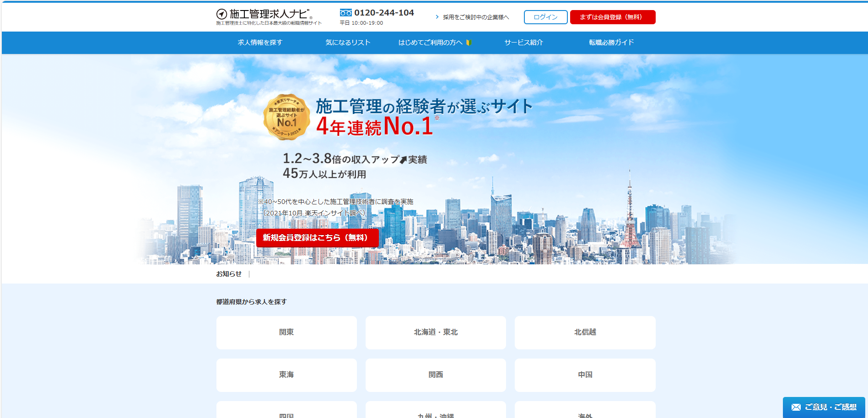Open the 求人情報を探す menu

click(260, 43)
